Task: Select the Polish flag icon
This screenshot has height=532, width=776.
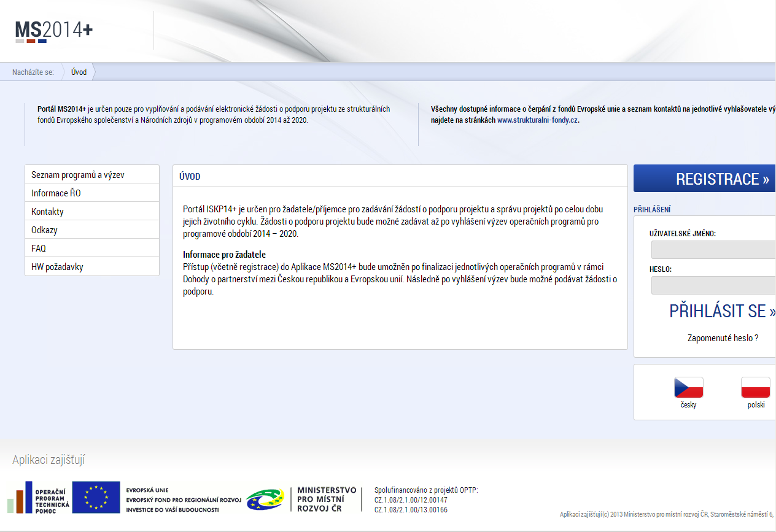Action: coord(756,387)
